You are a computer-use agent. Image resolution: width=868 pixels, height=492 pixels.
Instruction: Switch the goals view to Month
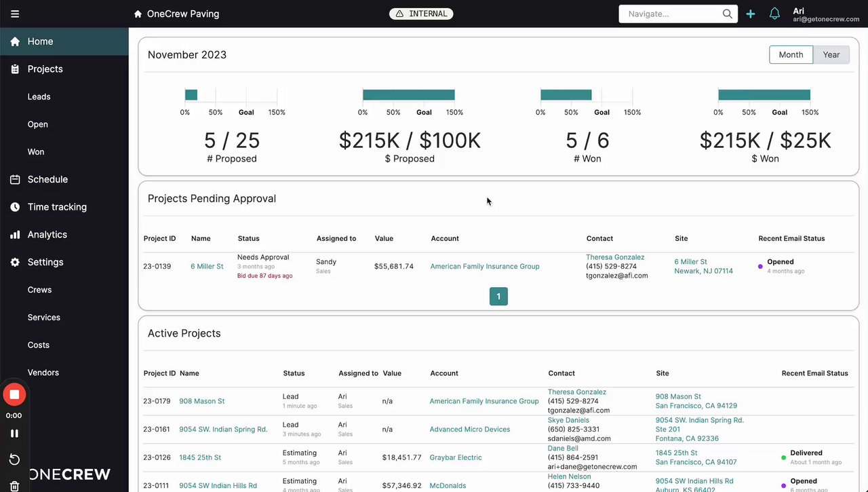pos(791,55)
